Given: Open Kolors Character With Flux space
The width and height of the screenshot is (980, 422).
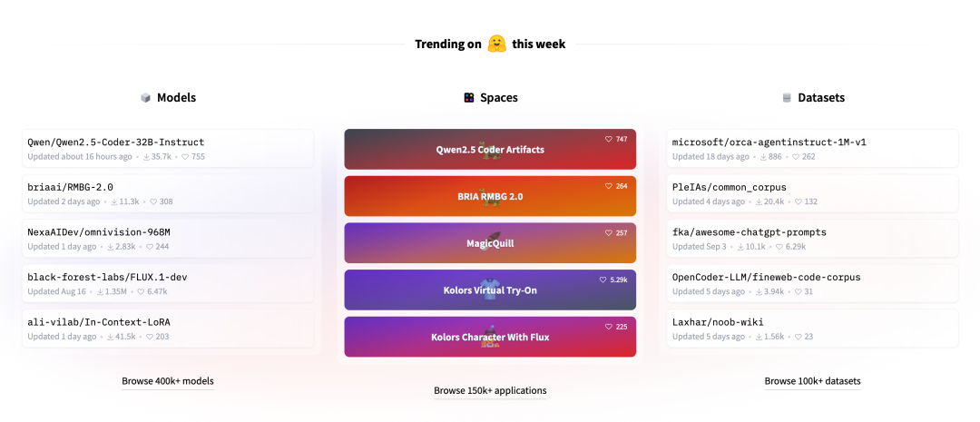Looking at the screenshot, I should tap(490, 337).
